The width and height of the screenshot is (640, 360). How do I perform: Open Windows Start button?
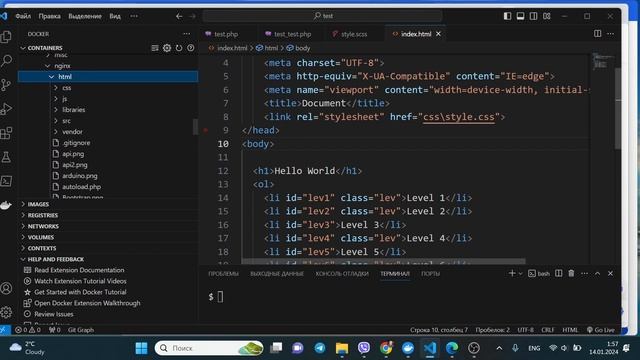(x=141, y=348)
